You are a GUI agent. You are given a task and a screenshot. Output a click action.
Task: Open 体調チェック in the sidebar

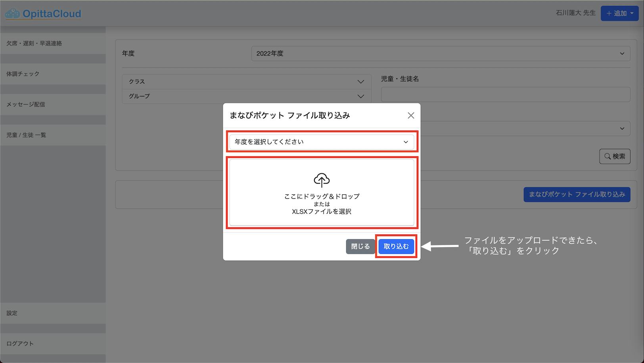[x=53, y=74]
